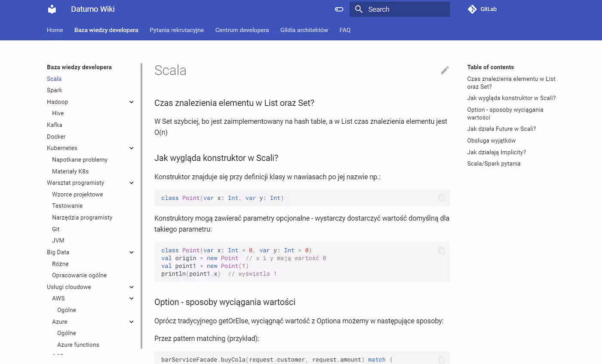Screen dimensions: 602x364
Task: Toggle the color scheme switch in header
Action: click(339, 9)
